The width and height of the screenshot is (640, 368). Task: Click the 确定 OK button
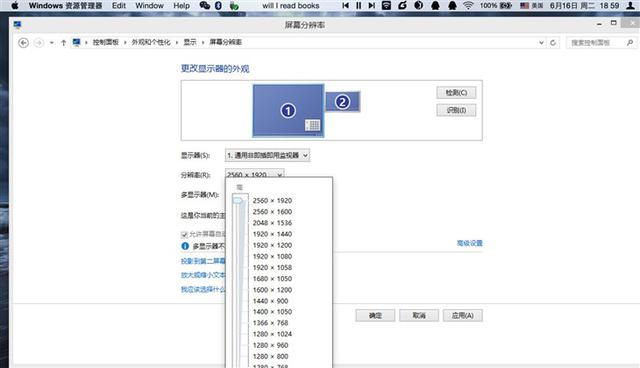coord(375,315)
